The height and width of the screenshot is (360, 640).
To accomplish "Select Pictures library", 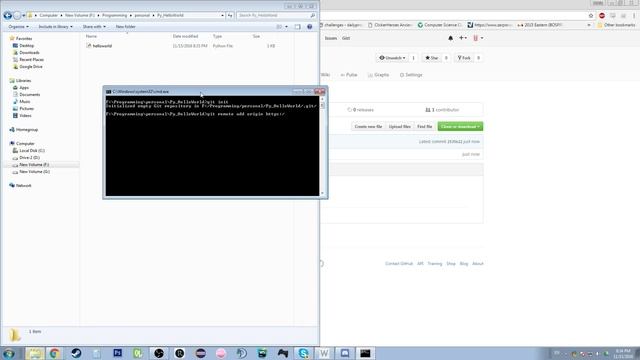I will tap(27, 109).
